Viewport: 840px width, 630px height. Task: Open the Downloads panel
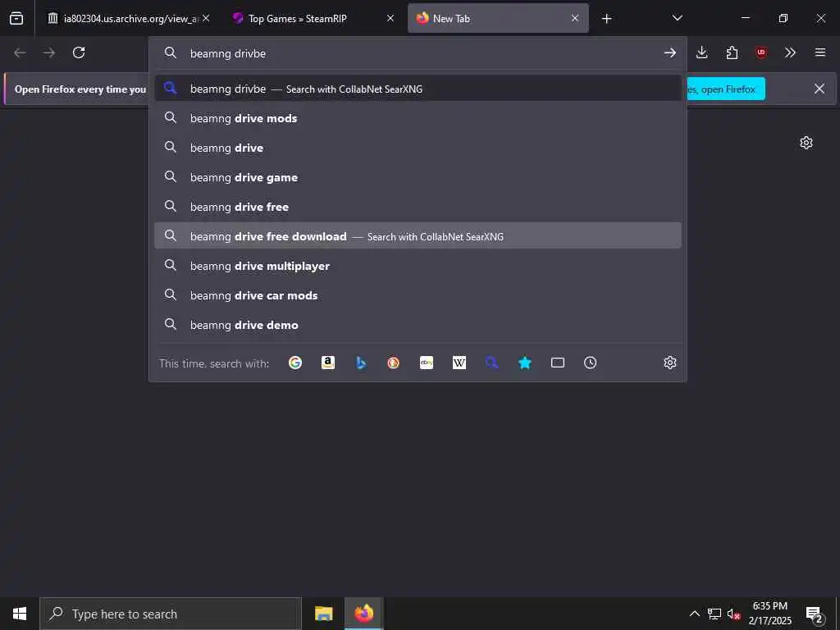(702, 52)
